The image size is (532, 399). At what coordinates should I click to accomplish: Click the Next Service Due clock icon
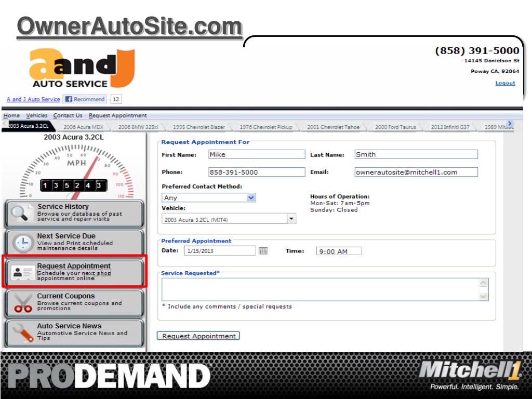23,243
